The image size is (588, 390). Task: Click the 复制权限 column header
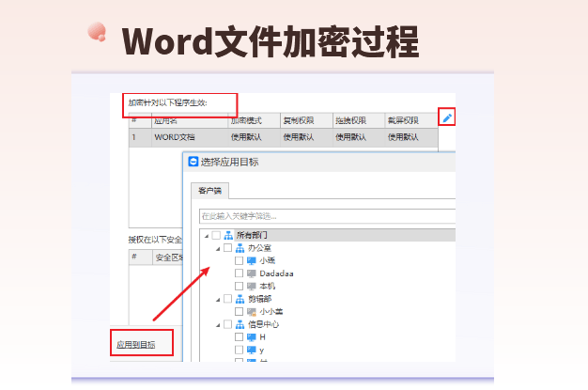pyautogui.click(x=306, y=120)
